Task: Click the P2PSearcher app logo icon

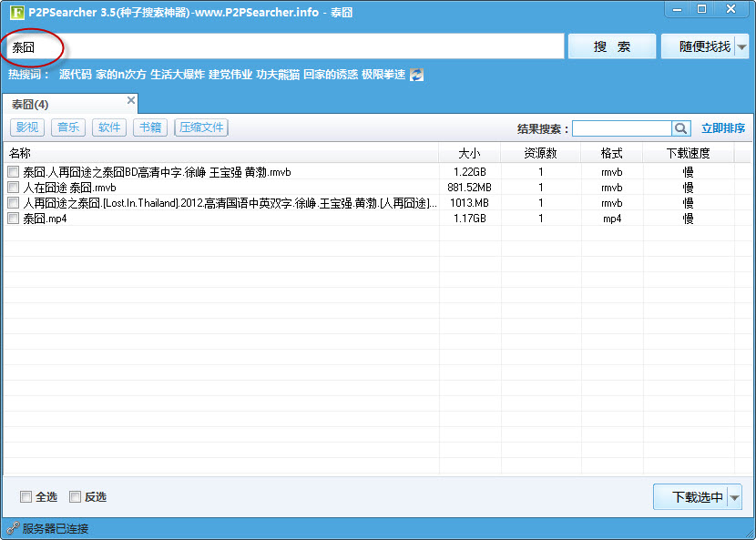Action: click(x=15, y=13)
